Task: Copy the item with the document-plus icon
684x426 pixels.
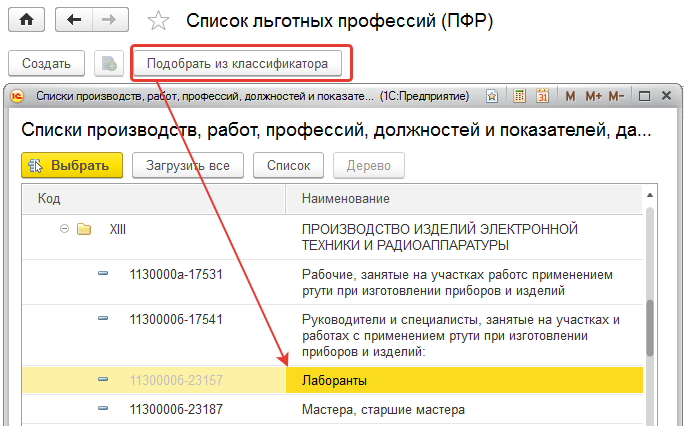Action: click(x=109, y=64)
